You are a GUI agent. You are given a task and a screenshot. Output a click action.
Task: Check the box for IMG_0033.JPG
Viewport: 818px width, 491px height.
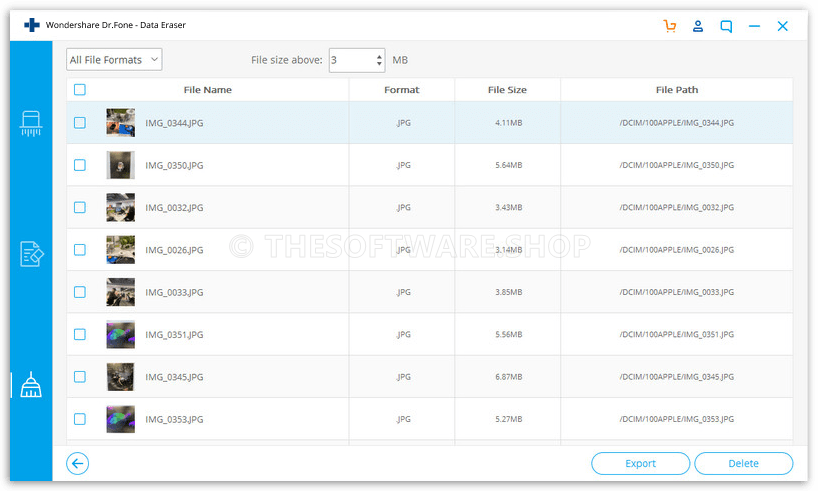coord(80,292)
